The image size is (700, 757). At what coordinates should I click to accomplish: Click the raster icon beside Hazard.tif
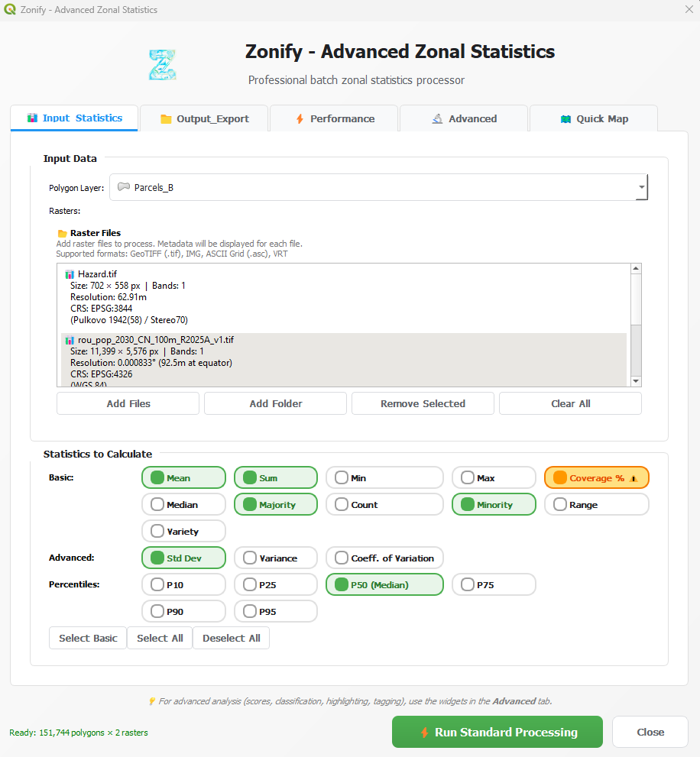70,273
